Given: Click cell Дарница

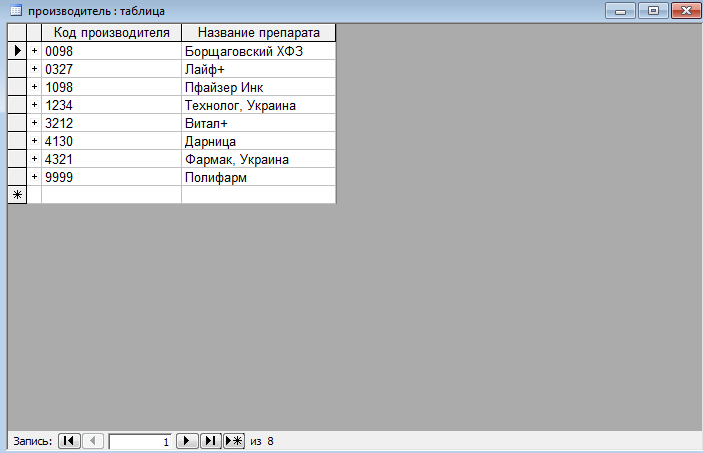Looking at the screenshot, I should (259, 140).
